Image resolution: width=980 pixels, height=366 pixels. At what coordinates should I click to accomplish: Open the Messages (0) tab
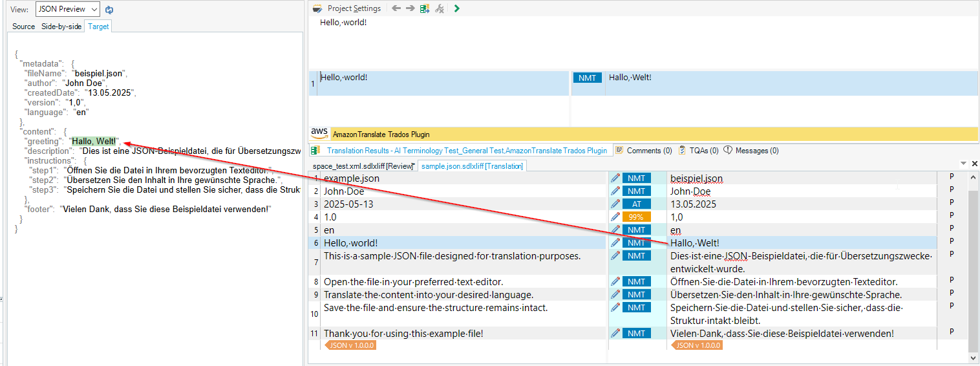pos(751,150)
